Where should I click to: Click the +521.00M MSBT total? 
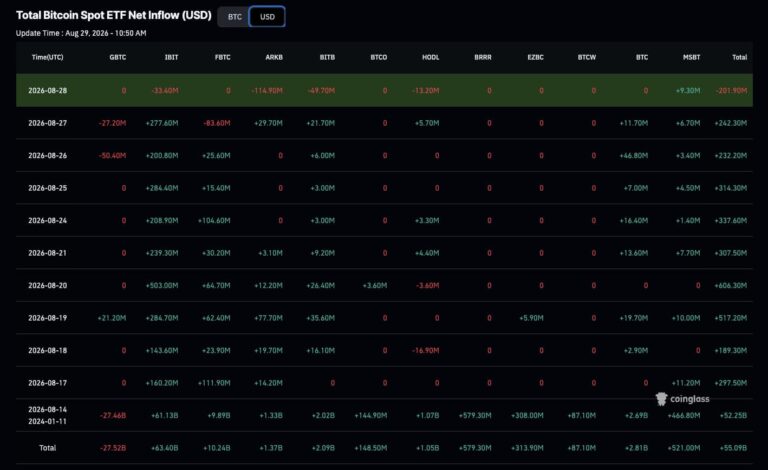pos(684,448)
